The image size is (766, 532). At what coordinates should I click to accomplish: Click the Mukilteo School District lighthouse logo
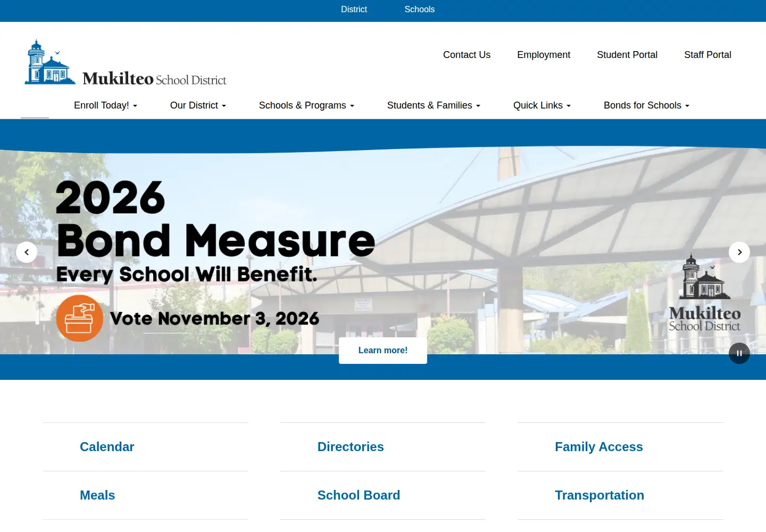point(126,62)
